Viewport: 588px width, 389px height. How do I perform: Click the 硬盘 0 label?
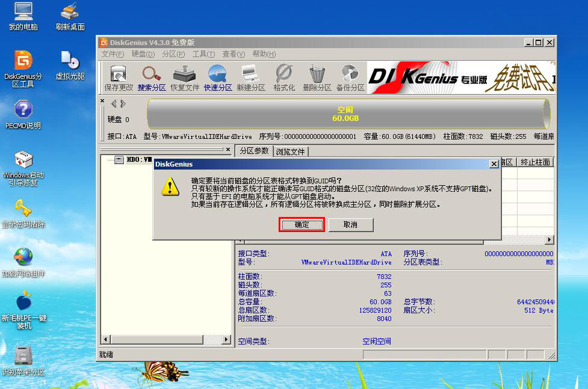[118, 120]
